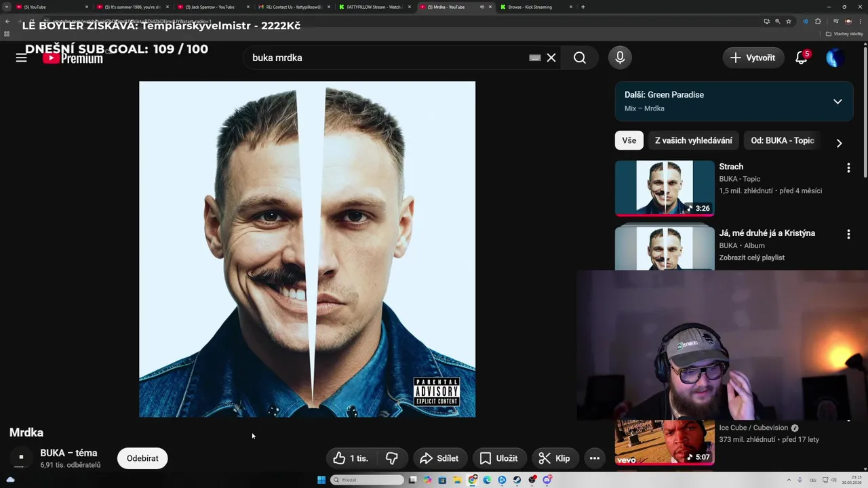Open options menu for Strach video
The width and height of the screenshot is (868, 488).
(x=848, y=167)
